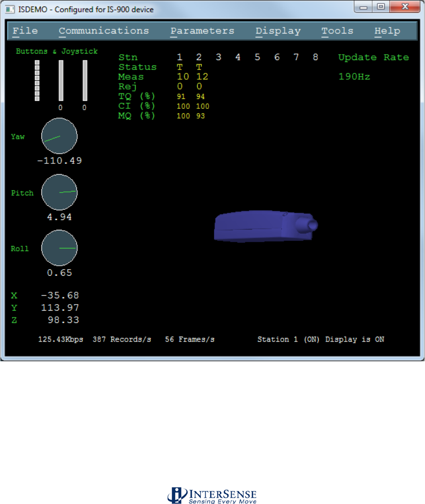This screenshot has height=504, width=425.
Task: Click station 2 MQ value 93
Action: 201,116
